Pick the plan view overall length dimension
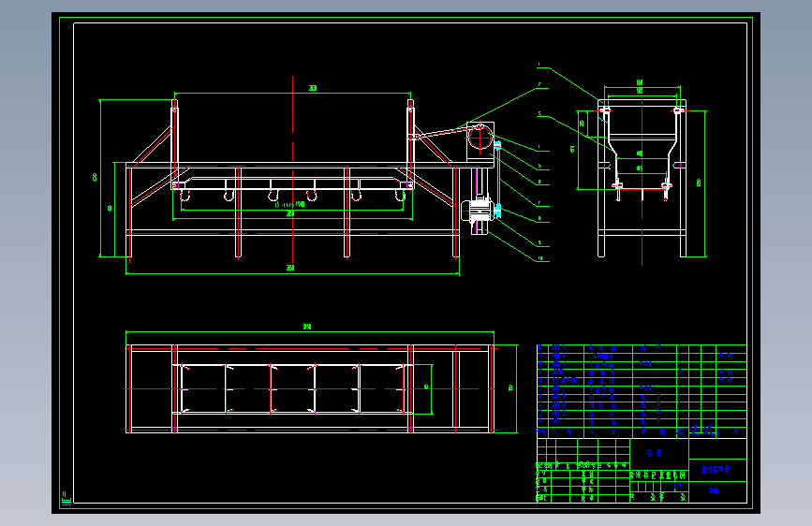This screenshot has width=812, height=526. click(x=309, y=329)
